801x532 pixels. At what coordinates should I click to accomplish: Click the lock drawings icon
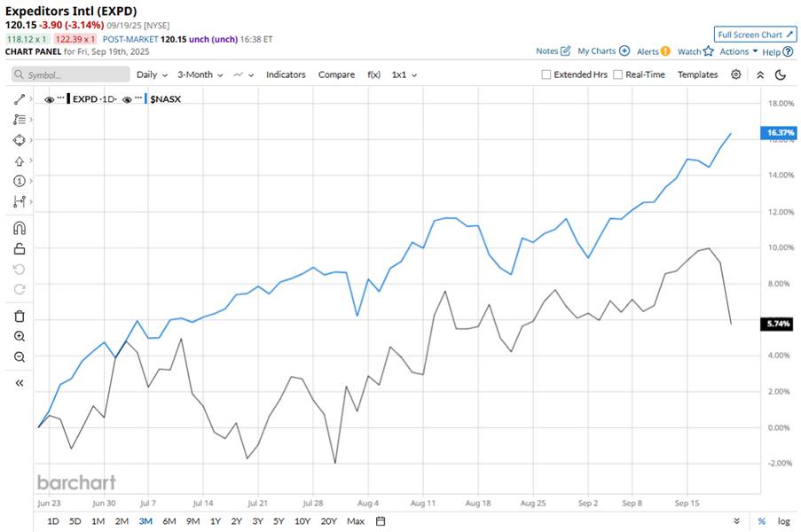(x=20, y=249)
